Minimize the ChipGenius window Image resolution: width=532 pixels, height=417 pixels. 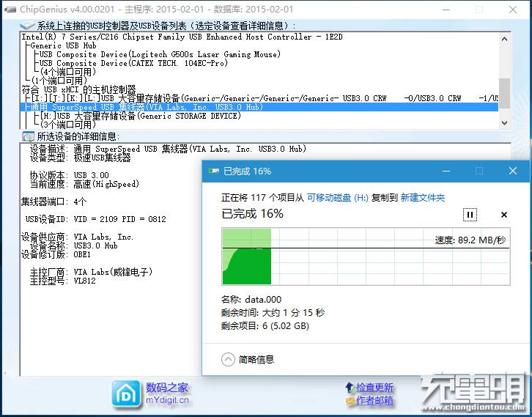coord(446,10)
